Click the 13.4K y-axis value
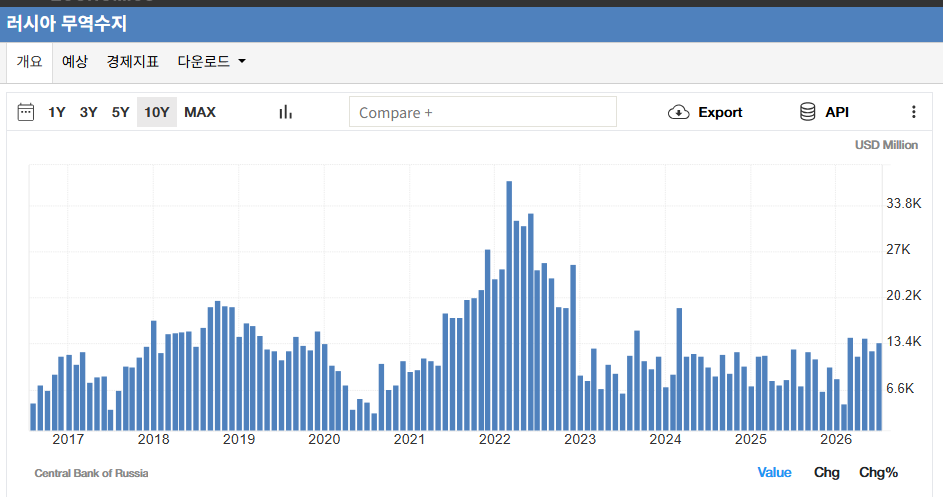 pos(903,342)
